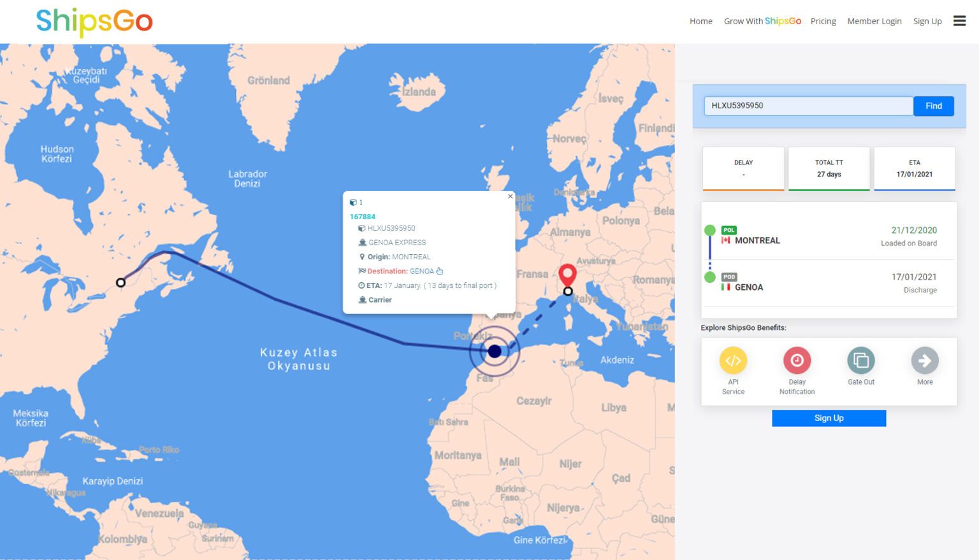This screenshot has height=560, width=979.
Task: Close the shipment info popup
Action: pyautogui.click(x=510, y=196)
